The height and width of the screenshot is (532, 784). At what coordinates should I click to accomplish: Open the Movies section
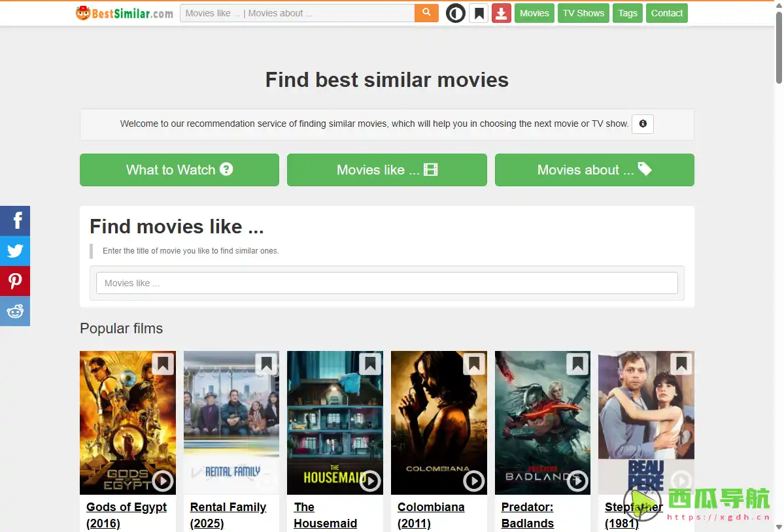[x=534, y=13]
